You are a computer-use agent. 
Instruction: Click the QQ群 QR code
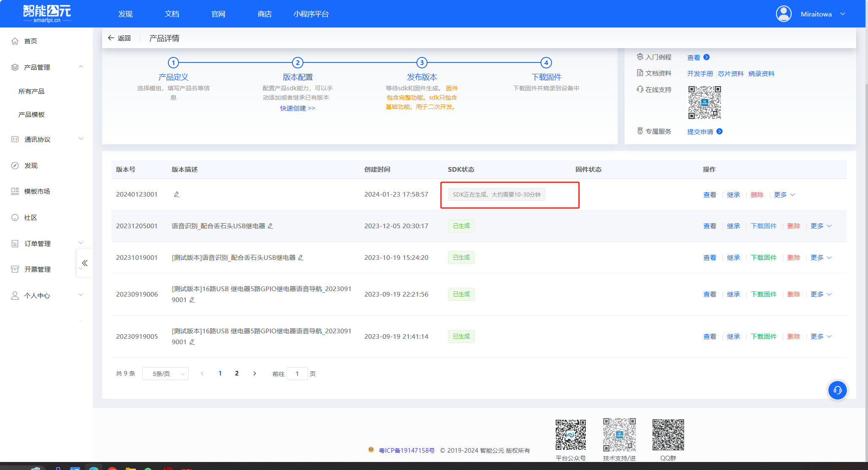[x=668, y=435]
